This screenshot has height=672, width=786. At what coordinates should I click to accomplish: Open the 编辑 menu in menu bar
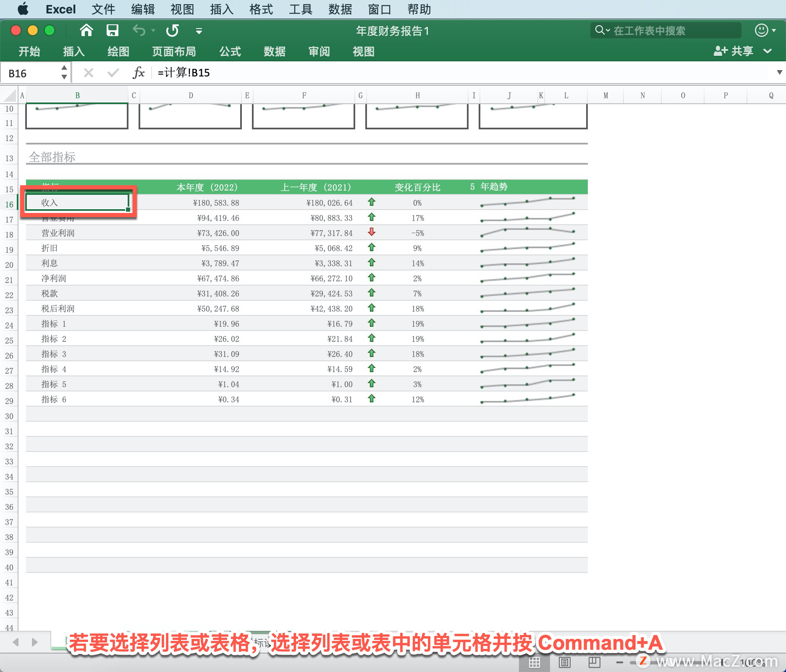(x=143, y=9)
